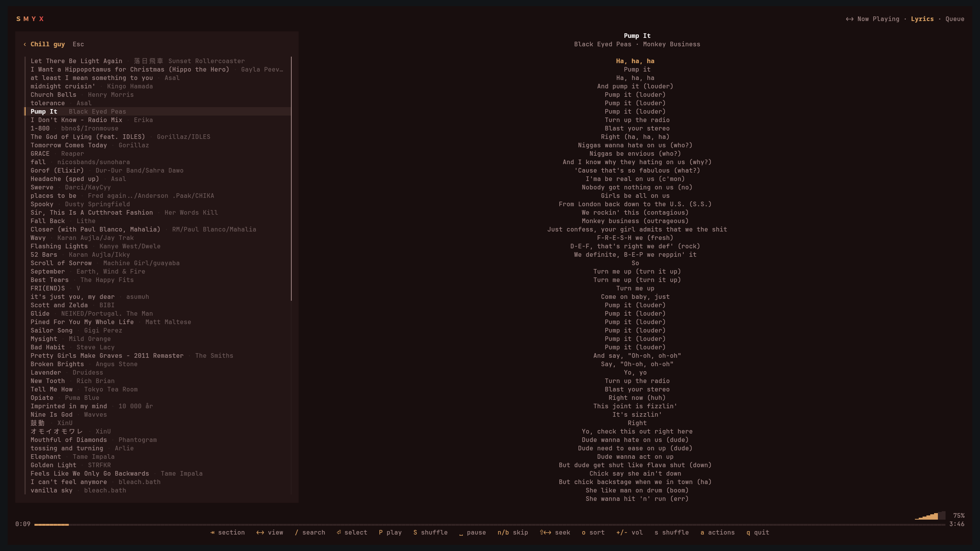Select I Don't Know - Radio Mix
The image size is (980, 551).
click(158, 120)
